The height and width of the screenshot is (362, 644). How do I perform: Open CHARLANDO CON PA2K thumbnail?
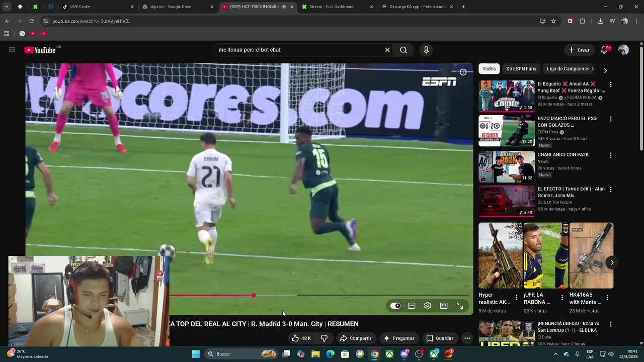coord(507,166)
